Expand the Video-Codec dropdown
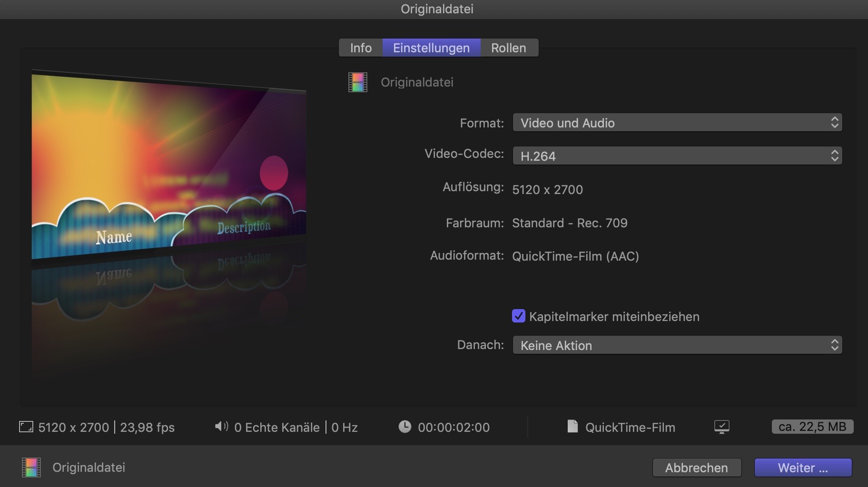 tap(677, 156)
